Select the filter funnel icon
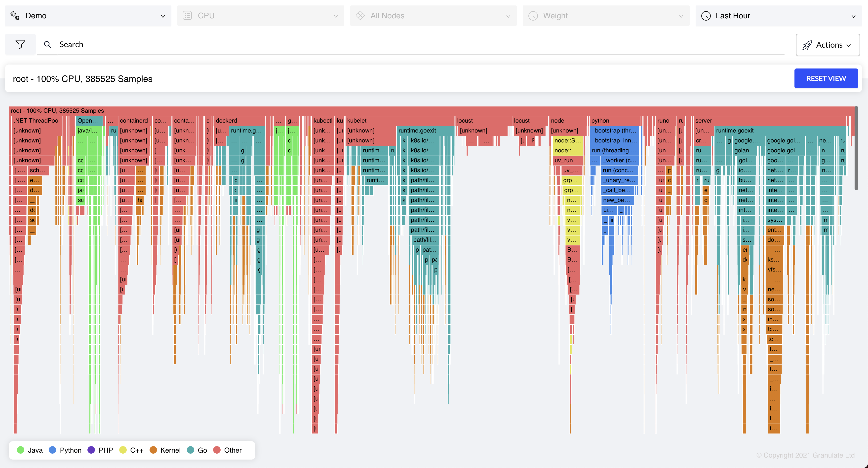Viewport: 868px width, 468px height. 20,44
